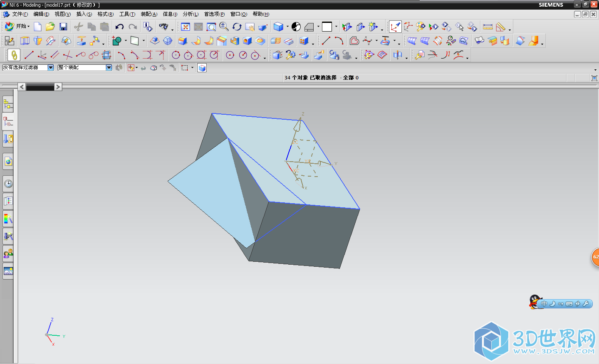Click the Sketch icon in feature toolbar

[x=9, y=41]
